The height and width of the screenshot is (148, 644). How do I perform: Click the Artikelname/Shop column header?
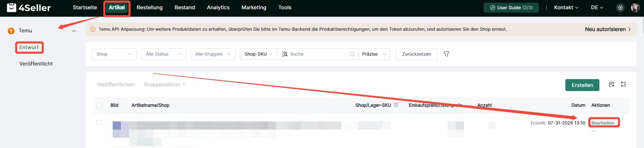(150, 105)
